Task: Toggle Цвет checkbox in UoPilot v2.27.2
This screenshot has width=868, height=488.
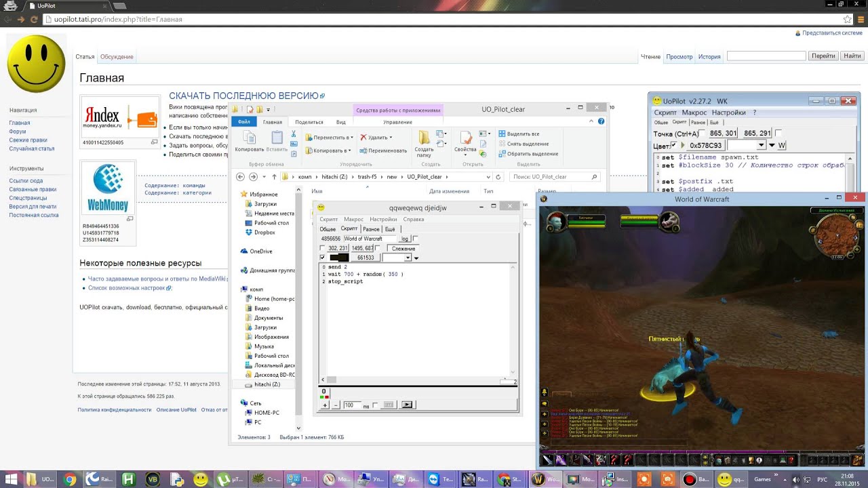Action: [673, 145]
